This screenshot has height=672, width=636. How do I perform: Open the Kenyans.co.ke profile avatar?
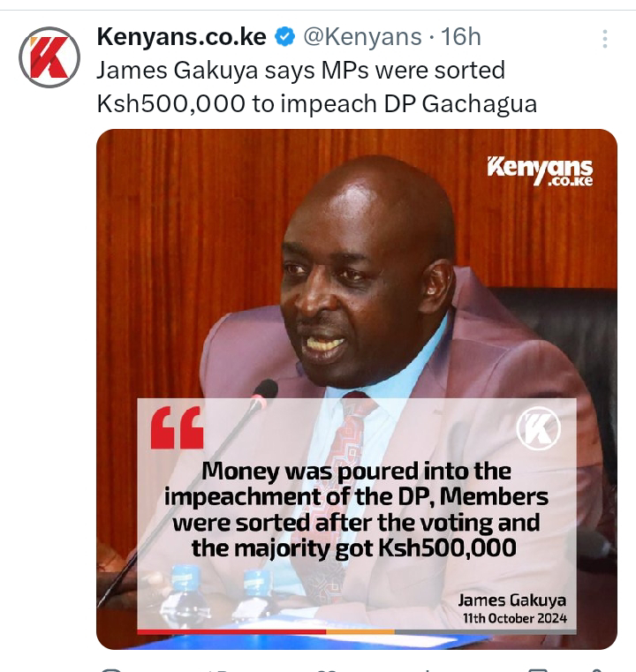click(x=49, y=57)
